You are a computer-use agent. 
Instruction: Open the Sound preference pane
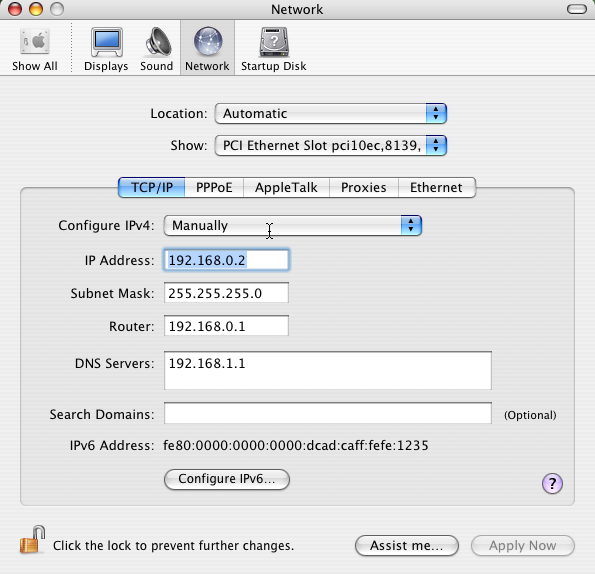point(157,42)
